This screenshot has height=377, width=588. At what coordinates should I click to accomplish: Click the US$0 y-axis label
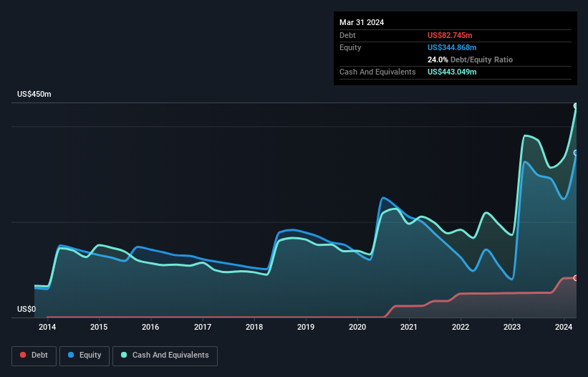click(26, 310)
